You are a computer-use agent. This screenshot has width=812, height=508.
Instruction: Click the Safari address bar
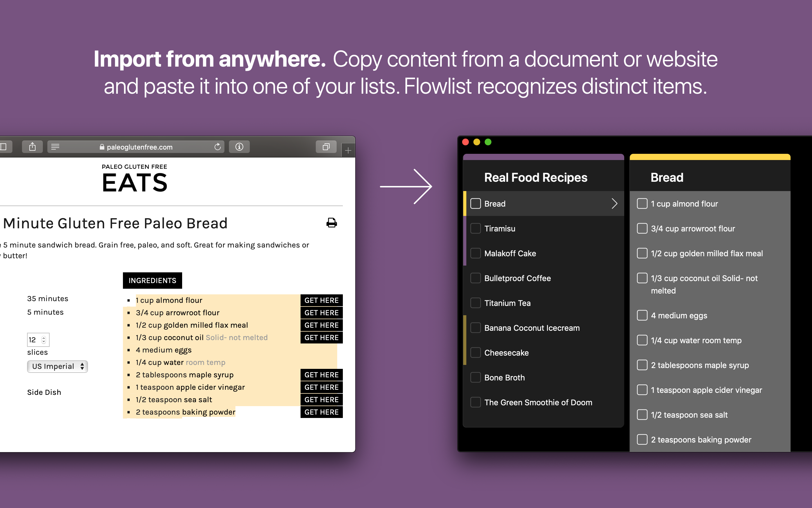tap(136, 147)
